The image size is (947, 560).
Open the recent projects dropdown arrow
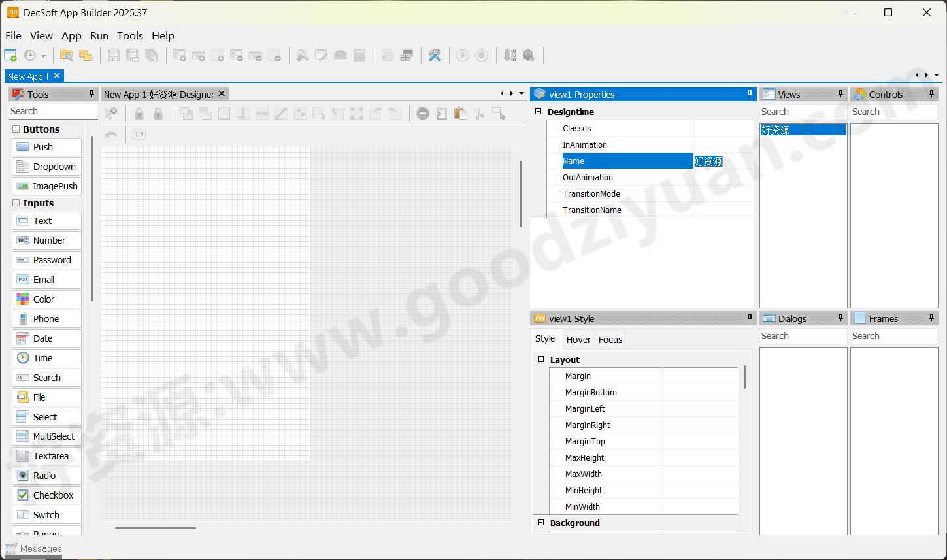(43, 55)
